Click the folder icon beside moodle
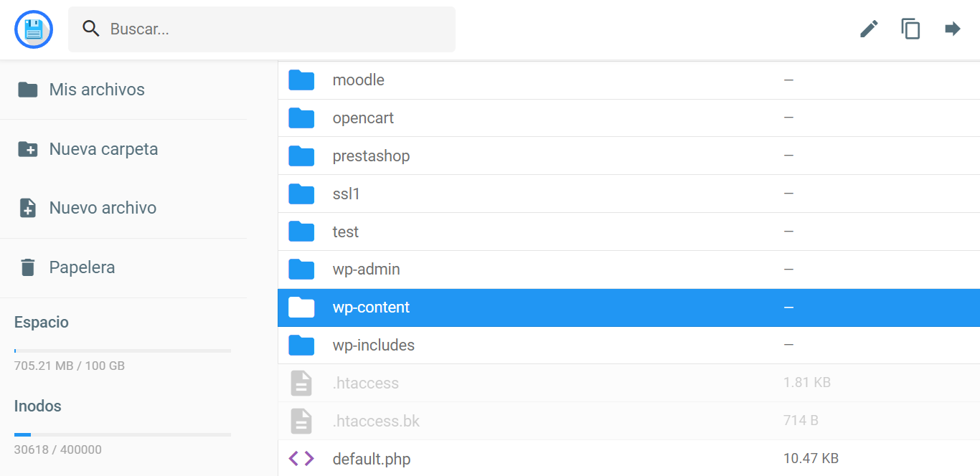 (301, 80)
